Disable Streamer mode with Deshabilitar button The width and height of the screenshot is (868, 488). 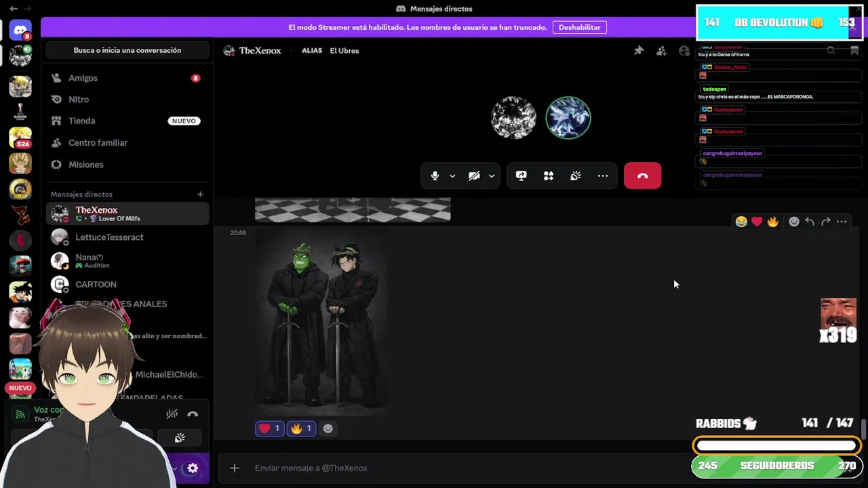coord(580,27)
